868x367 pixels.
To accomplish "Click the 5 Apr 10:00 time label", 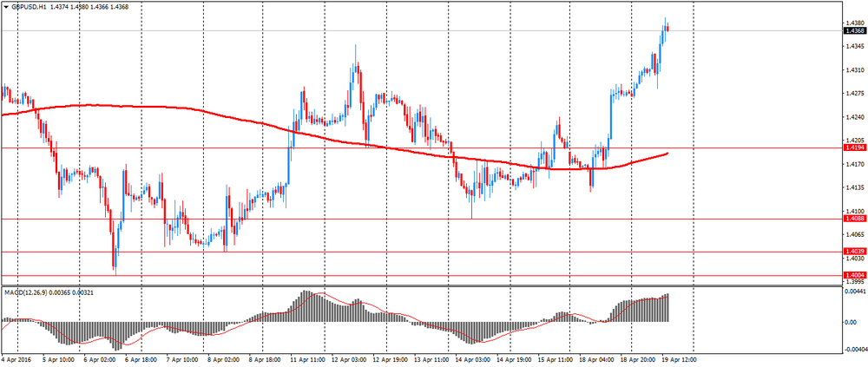I will [59, 359].
